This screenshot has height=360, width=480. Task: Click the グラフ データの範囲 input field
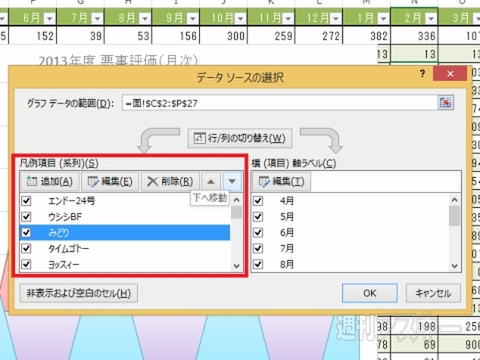point(280,103)
